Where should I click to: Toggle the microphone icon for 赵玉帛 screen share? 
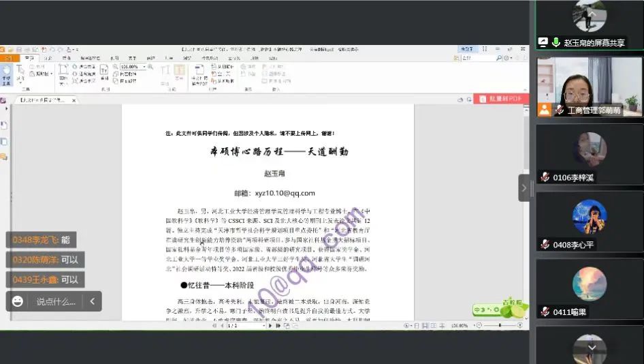(x=556, y=42)
